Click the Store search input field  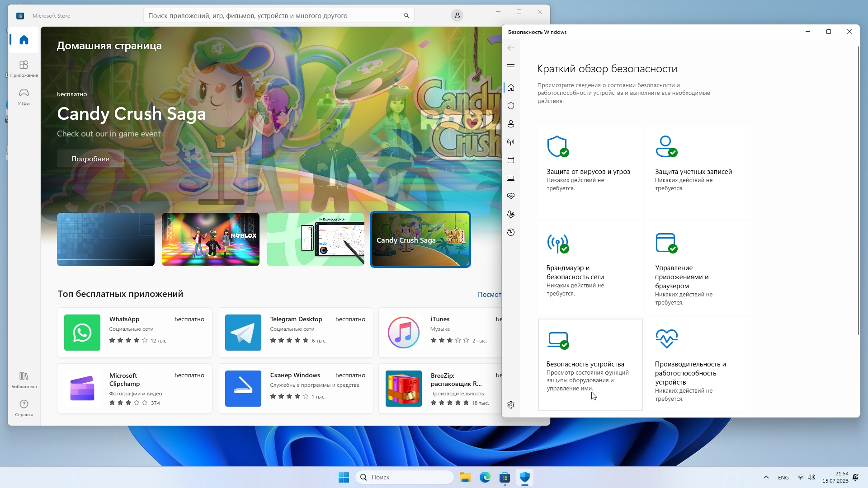click(x=274, y=15)
